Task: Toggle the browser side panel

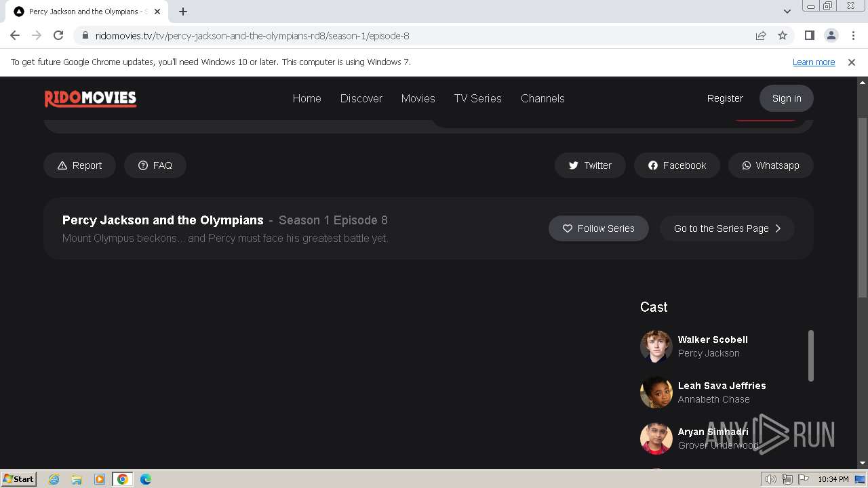Action: [809, 35]
